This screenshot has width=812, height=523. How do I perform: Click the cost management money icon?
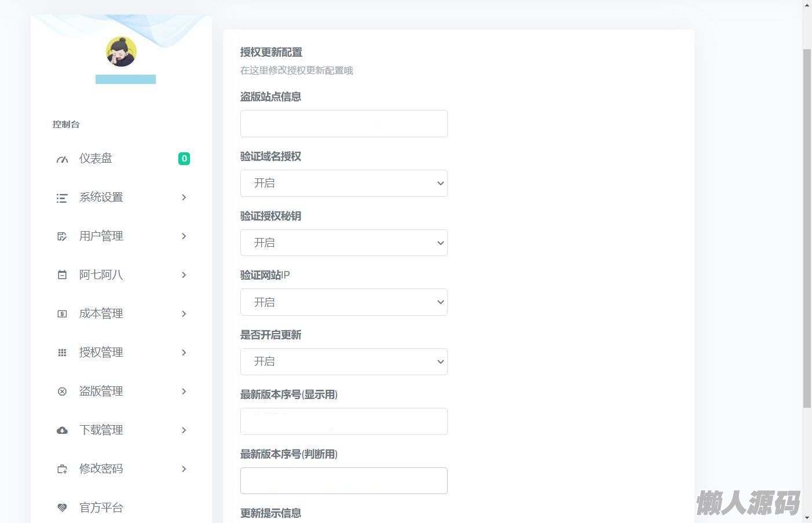62,314
